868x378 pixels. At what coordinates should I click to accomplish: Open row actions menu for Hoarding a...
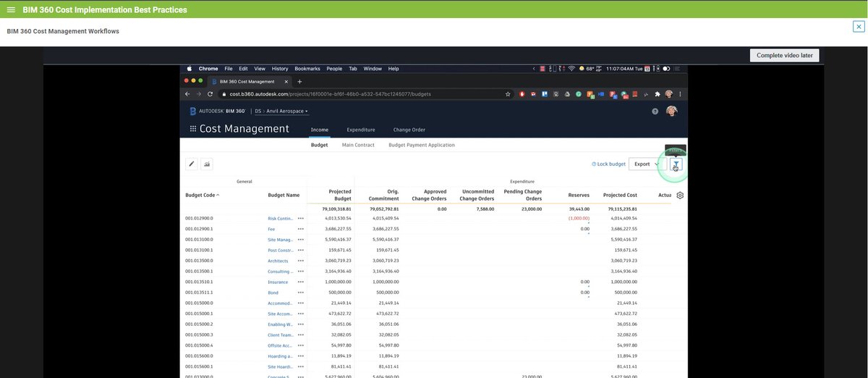pyautogui.click(x=300, y=356)
